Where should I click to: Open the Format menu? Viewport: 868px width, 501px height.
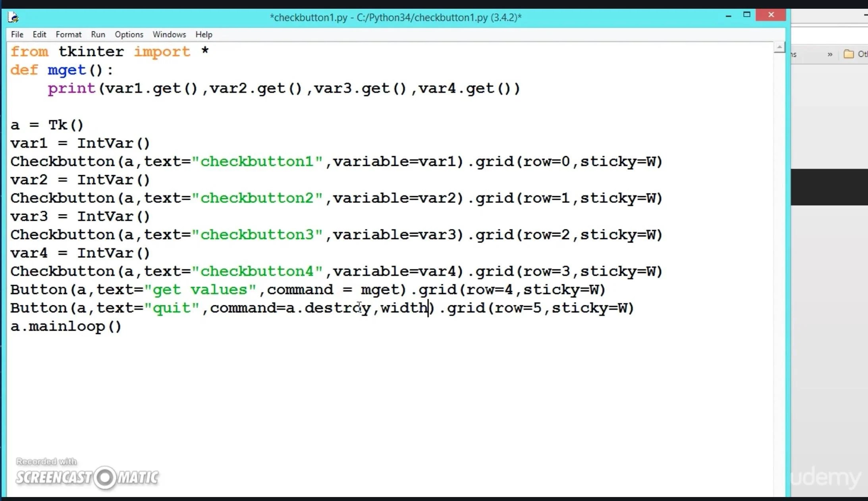pyautogui.click(x=68, y=35)
